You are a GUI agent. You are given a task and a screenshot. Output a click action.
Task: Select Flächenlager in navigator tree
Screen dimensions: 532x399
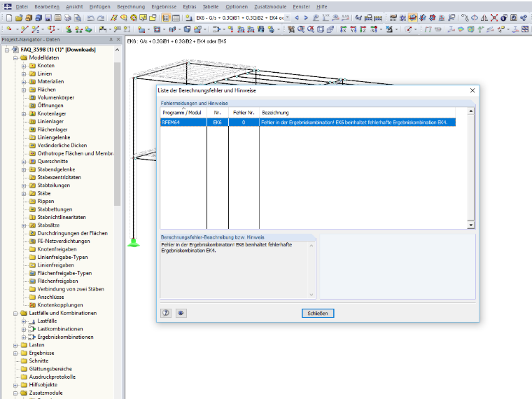pos(52,129)
